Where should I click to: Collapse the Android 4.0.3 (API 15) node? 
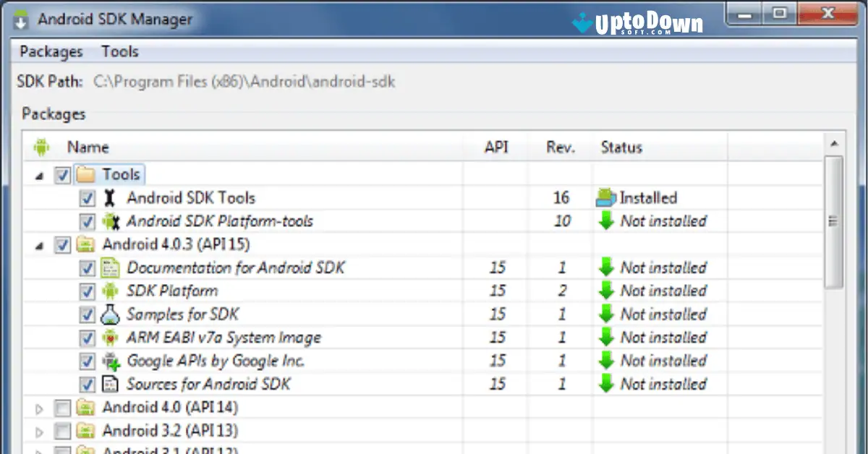[x=40, y=244]
